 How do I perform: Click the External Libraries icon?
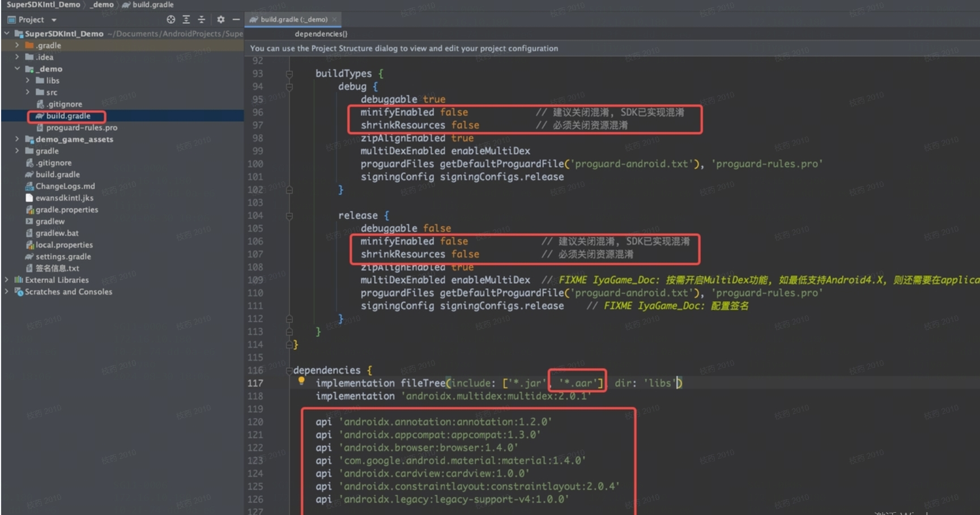coord(19,280)
